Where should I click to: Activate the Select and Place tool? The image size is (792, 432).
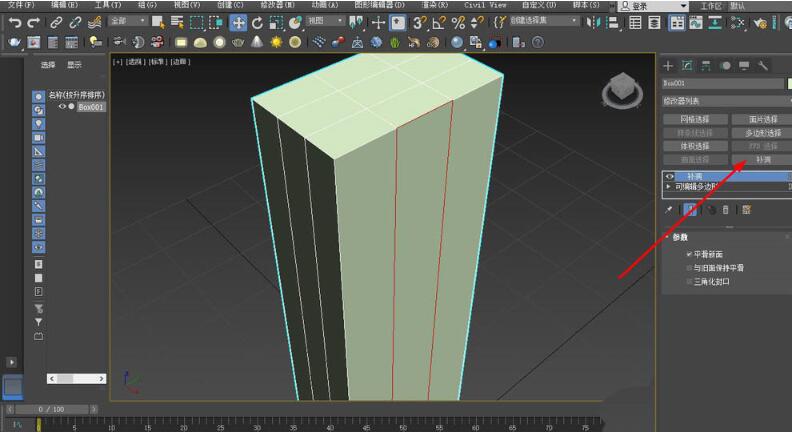[x=295, y=23]
